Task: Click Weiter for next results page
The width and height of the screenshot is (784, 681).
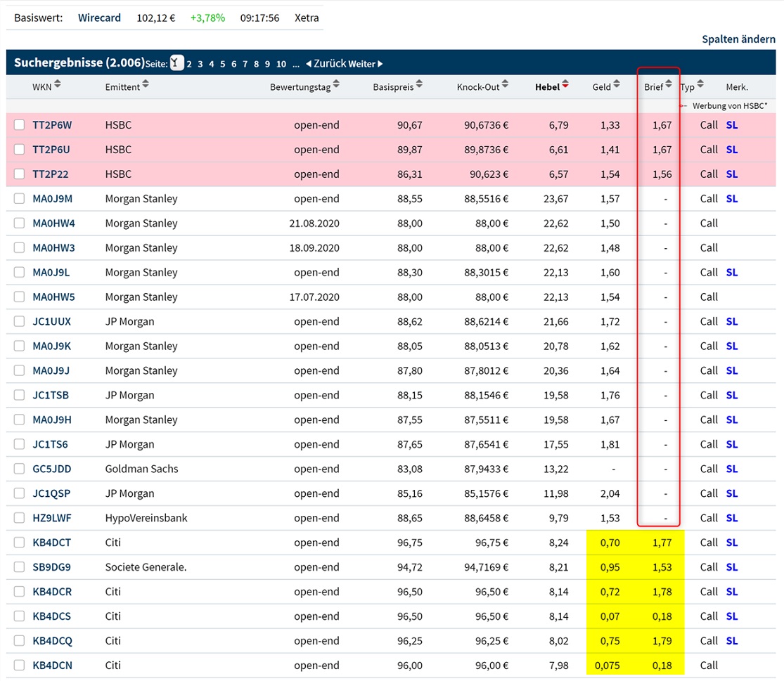Action: [x=361, y=63]
